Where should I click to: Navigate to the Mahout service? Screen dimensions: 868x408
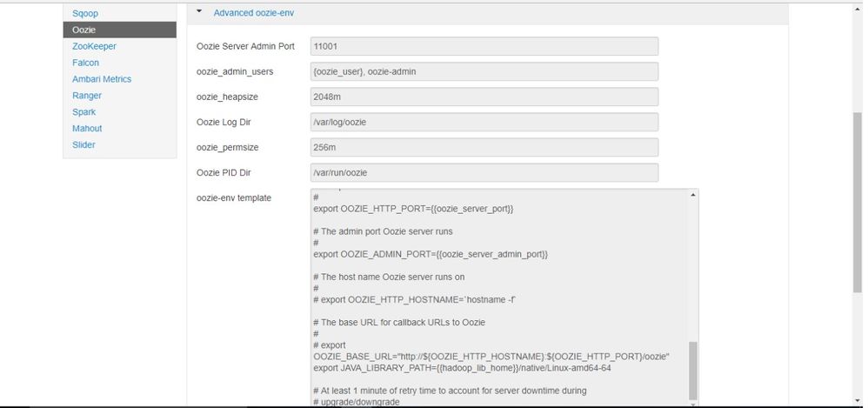pyautogui.click(x=87, y=129)
